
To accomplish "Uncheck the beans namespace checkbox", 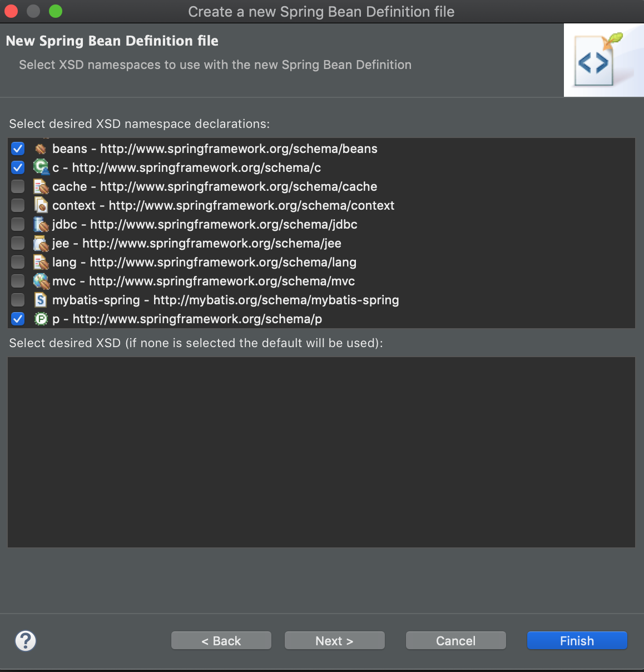I will click(x=18, y=149).
